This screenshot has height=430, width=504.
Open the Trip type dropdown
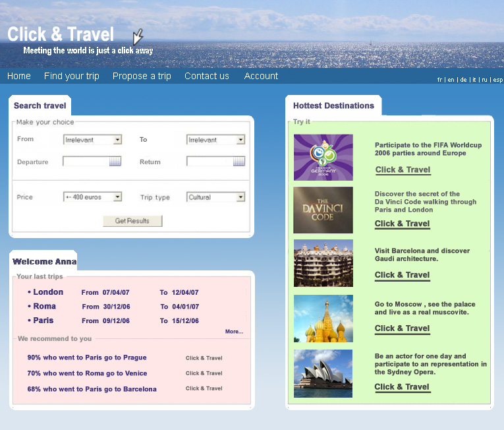[x=240, y=197]
